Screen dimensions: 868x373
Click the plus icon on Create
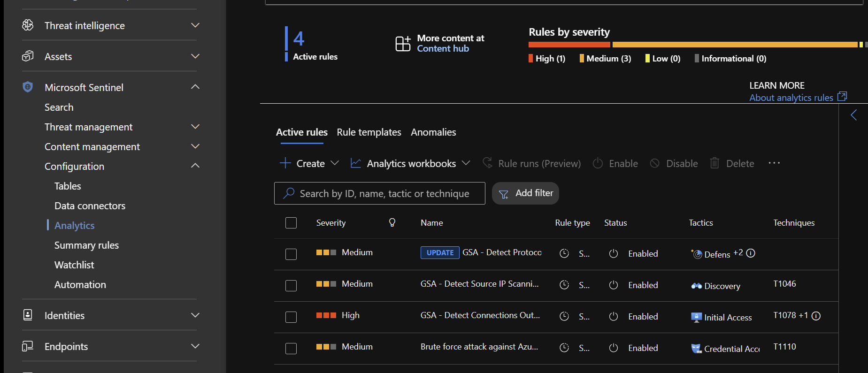click(x=285, y=163)
